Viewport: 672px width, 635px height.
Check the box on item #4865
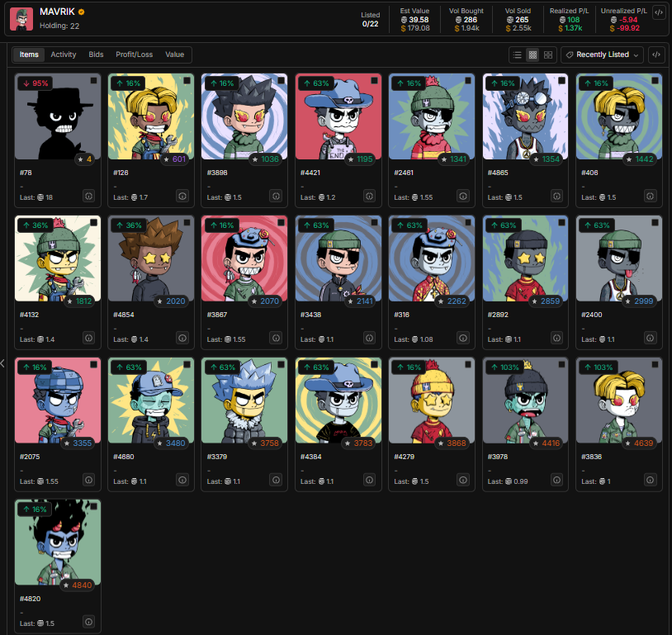coord(561,80)
